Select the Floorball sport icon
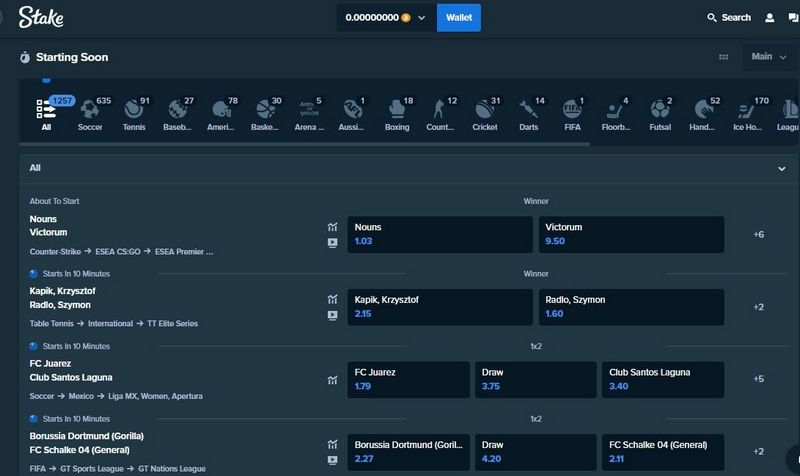The height and width of the screenshot is (476, 800). click(616, 113)
